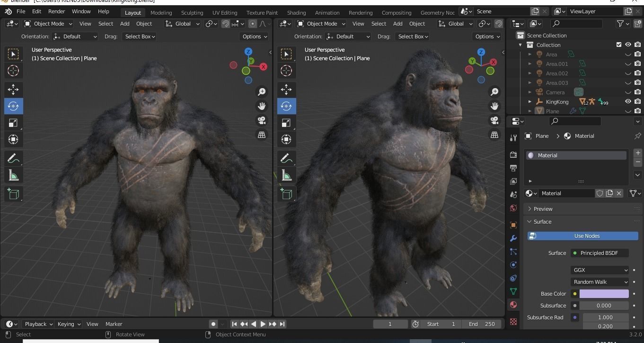Open the Random Walk subsurface dropdown

tap(600, 282)
